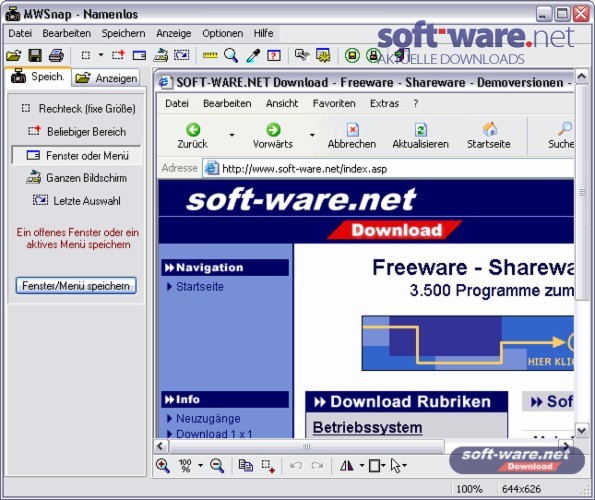
Task: Click the zoom in icon at bottom
Action: click(163, 465)
